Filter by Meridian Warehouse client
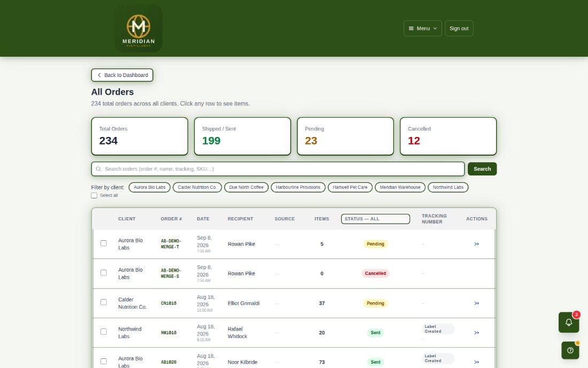588x368 pixels. point(400,188)
